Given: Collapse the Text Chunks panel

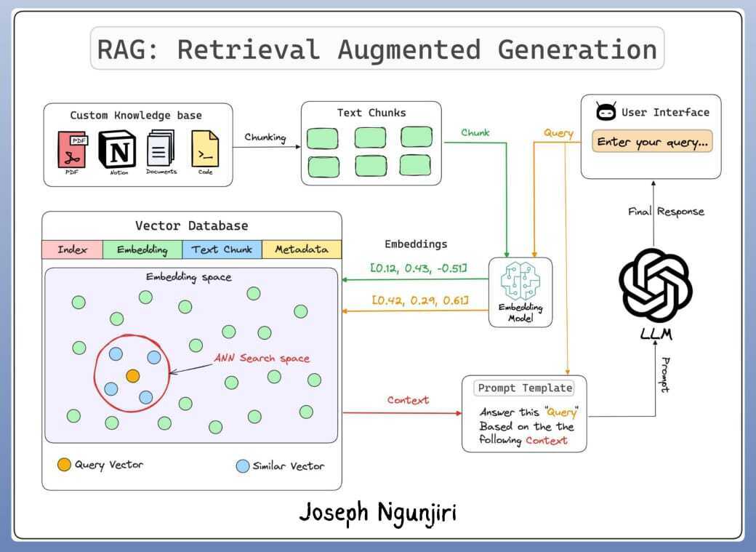Looking at the screenshot, I should [371, 113].
